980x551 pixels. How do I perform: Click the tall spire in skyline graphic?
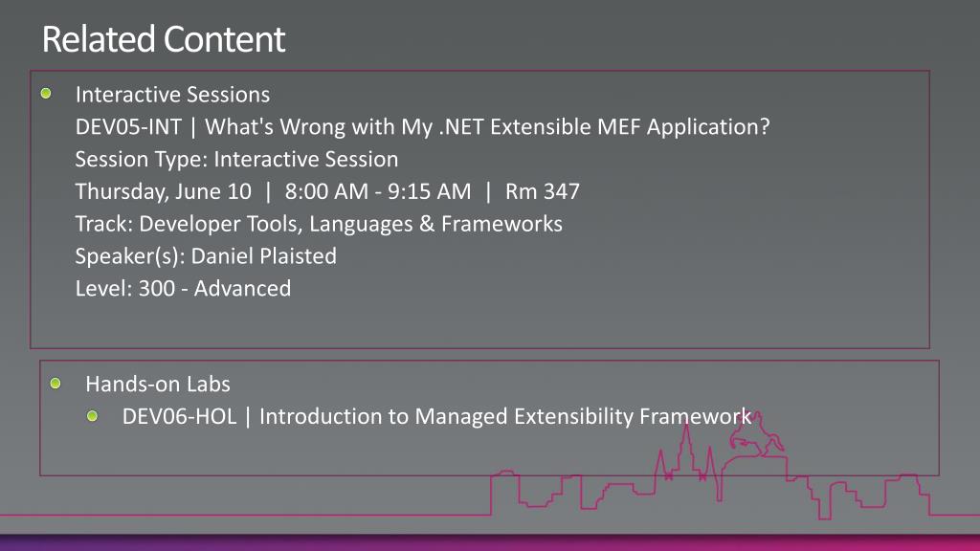point(686,449)
